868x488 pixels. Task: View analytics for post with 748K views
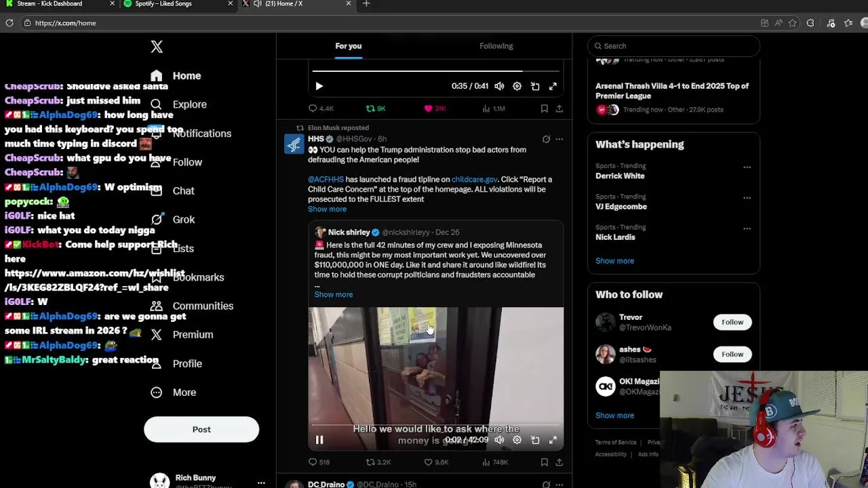click(494, 462)
